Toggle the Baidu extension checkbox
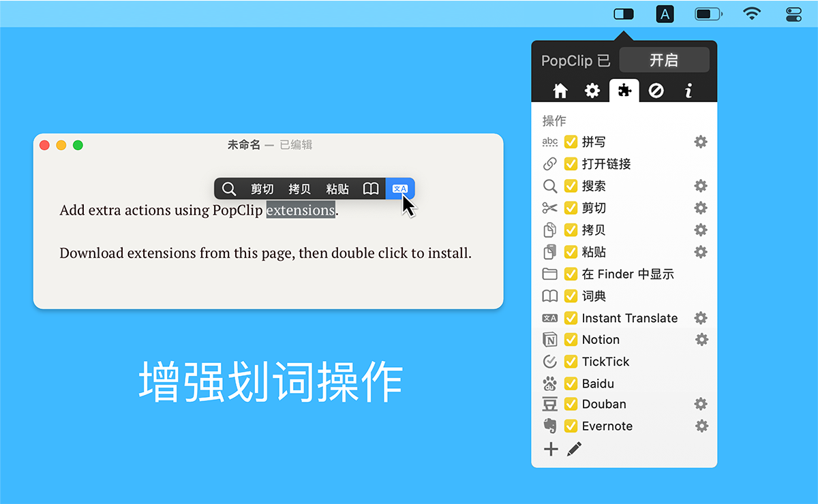The height and width of the screenshot is (504, 818). (x=571, y=383)
